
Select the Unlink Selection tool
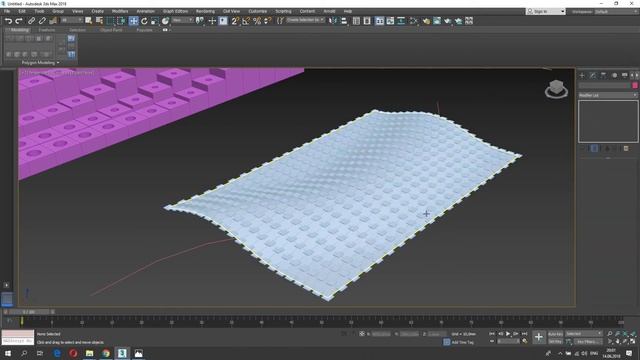tap(42, 21)
